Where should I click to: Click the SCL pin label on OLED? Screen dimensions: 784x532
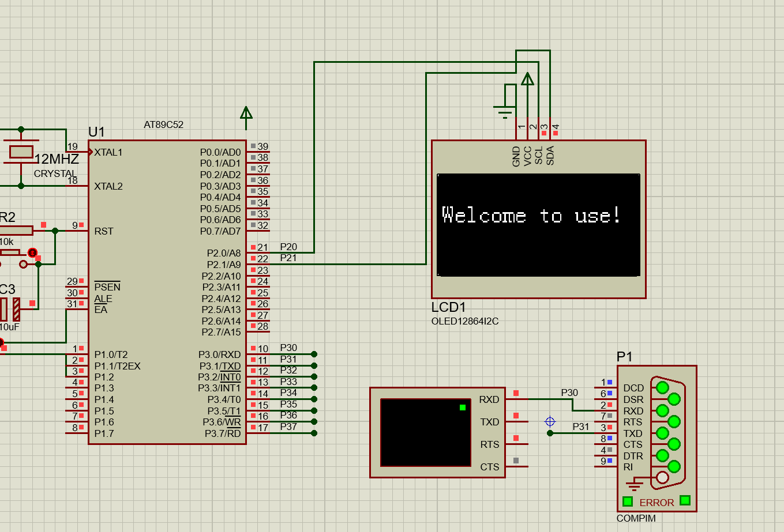[x=539, y=156]
